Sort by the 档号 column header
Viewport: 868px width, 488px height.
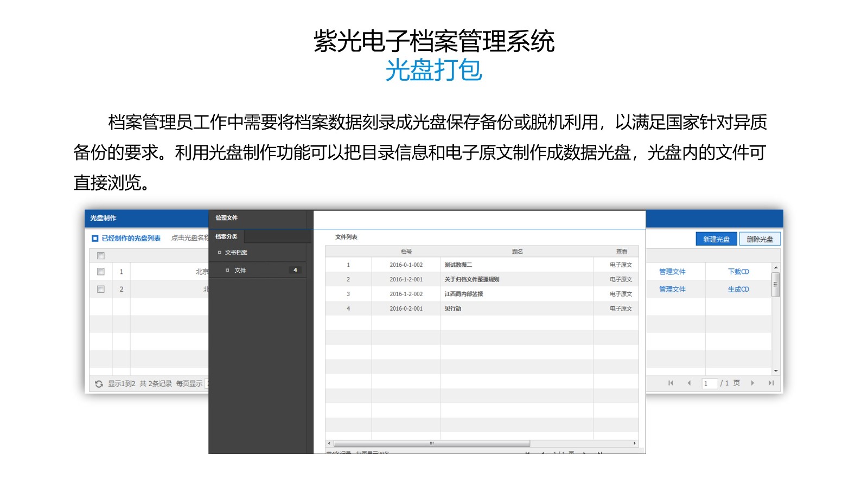(406, 252)
